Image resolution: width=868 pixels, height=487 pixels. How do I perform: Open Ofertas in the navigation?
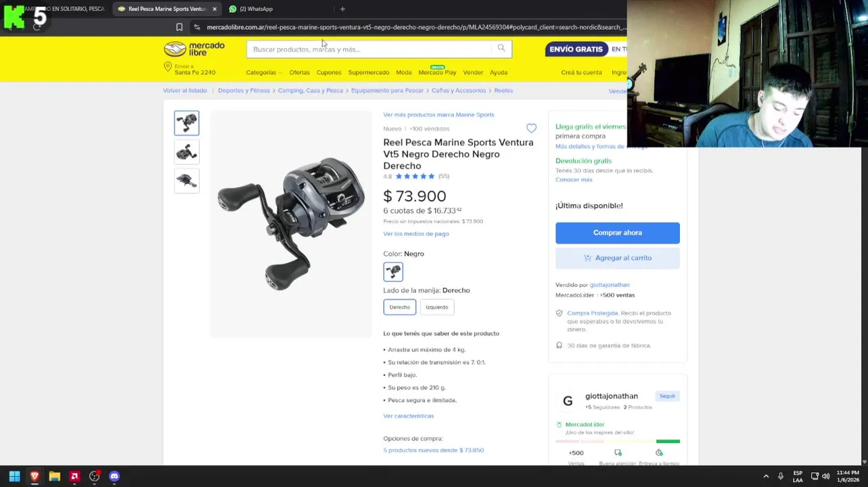299,72
